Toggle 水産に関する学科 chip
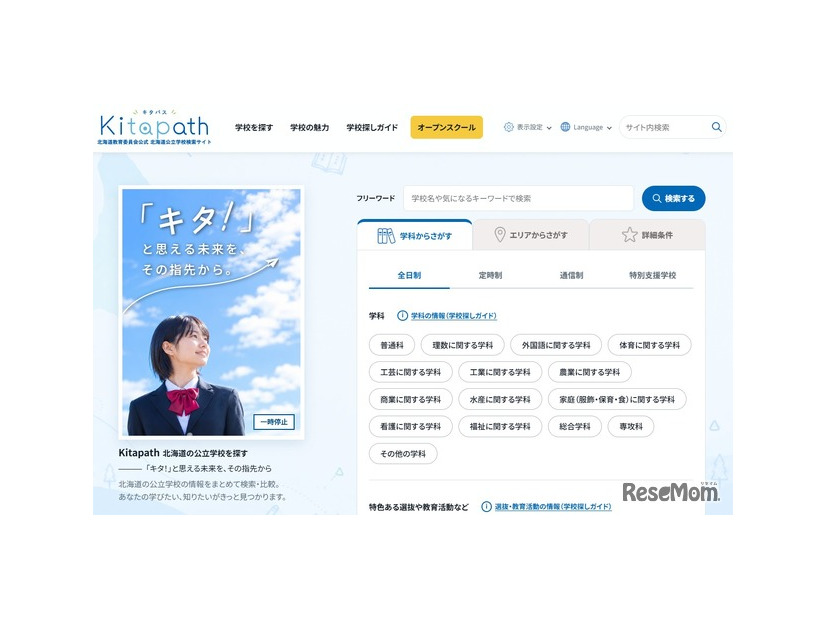 click(x=500, y=400)
